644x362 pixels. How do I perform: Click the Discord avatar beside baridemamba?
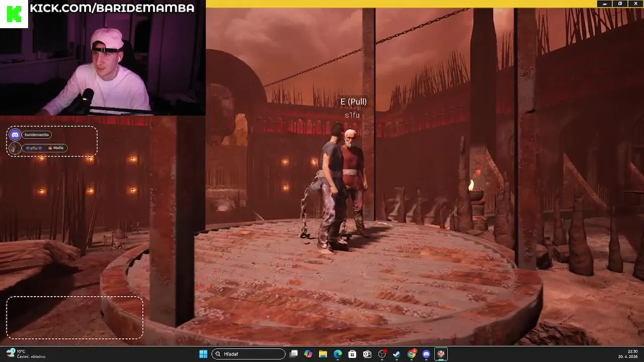pyautogui.click(x=15, y=135)
